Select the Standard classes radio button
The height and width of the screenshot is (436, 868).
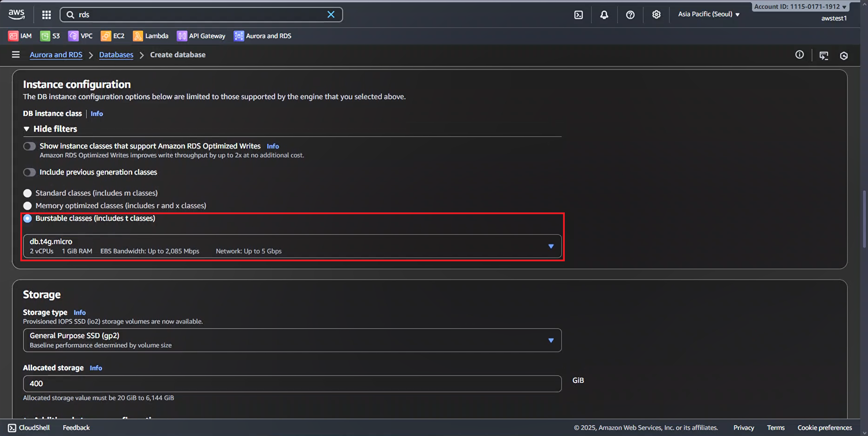pos(27,193)
